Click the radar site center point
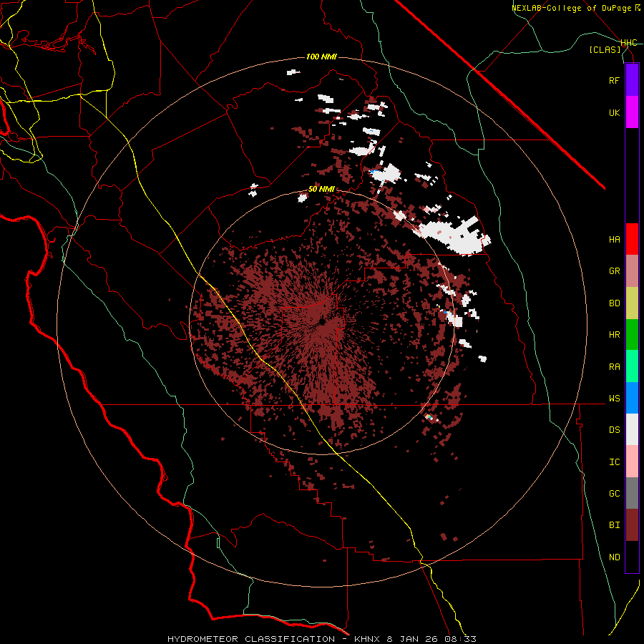 pos(321,323)
